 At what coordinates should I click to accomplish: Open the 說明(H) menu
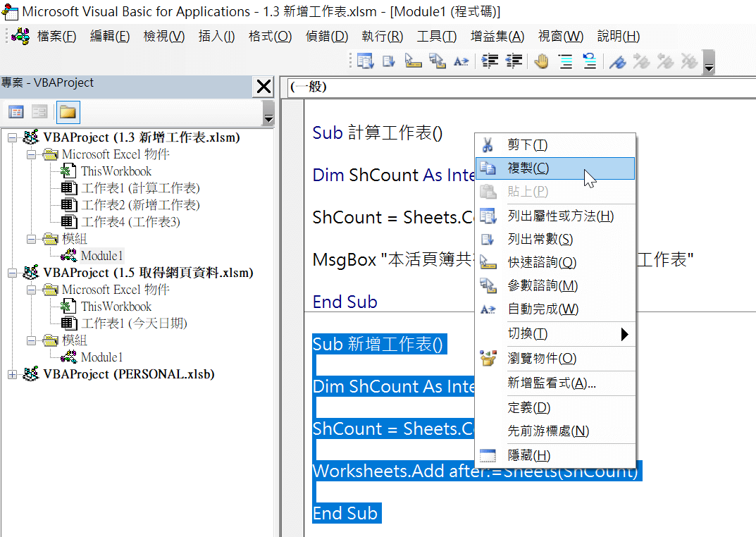(x=619, y=36)
